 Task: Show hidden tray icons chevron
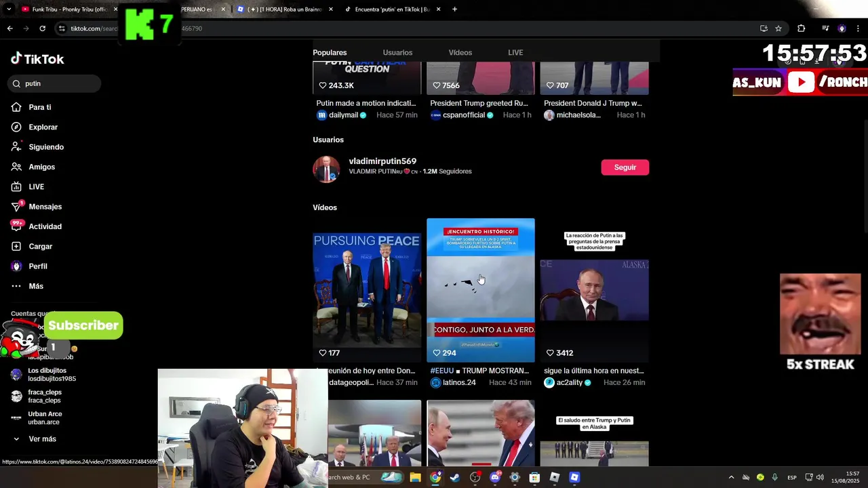coord(731,477)
